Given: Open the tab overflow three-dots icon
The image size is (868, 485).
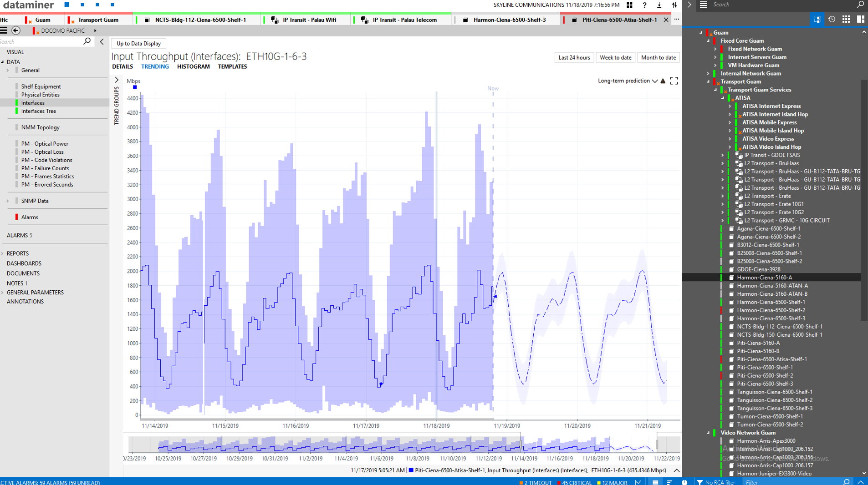Looking at the screenshot, I should pyautogui.click(x=677, y=20).
